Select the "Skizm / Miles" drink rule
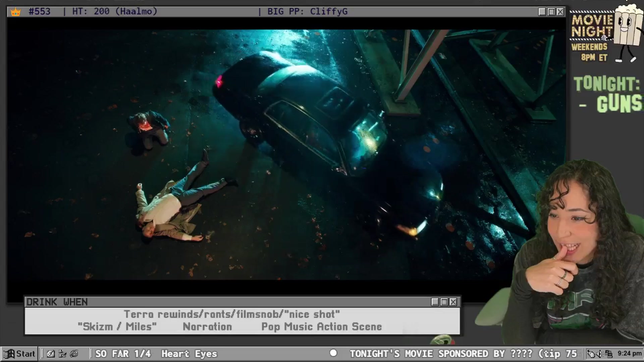This screenshot has height=362, width=644. click(x=117, y=326)
